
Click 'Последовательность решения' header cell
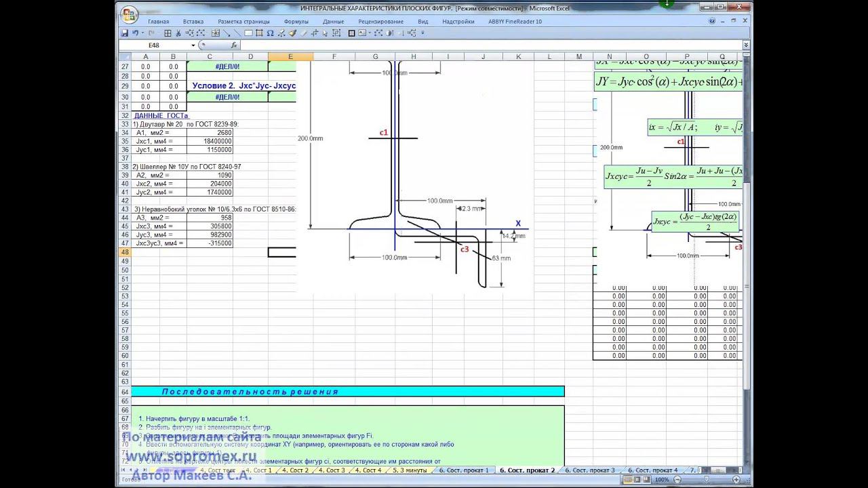[x=347, y=392]
